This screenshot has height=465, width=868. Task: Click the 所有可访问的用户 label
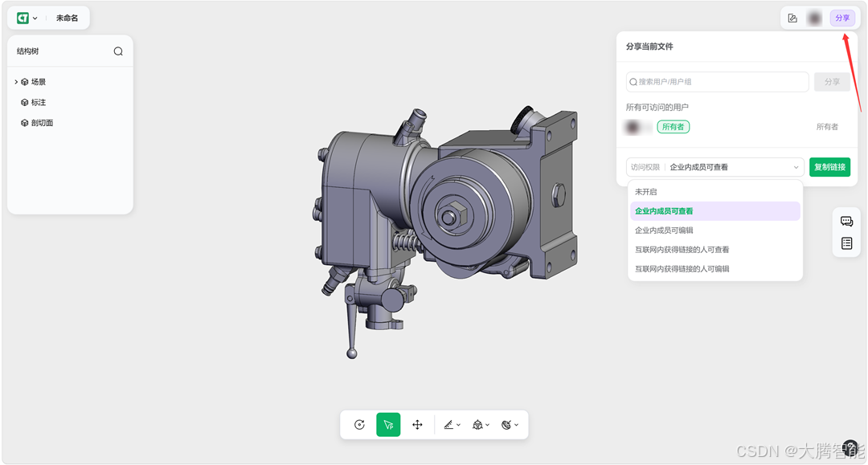coord(657,108)
